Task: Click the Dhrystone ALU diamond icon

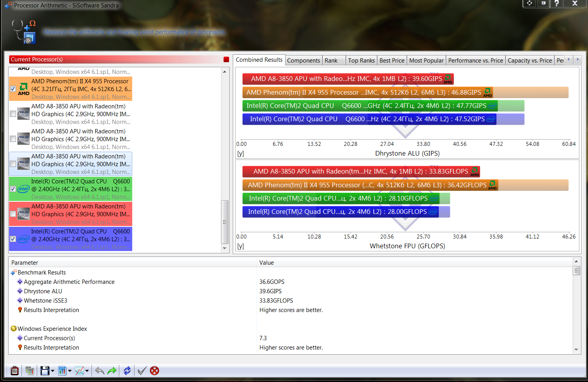Action: click(20, 291)
